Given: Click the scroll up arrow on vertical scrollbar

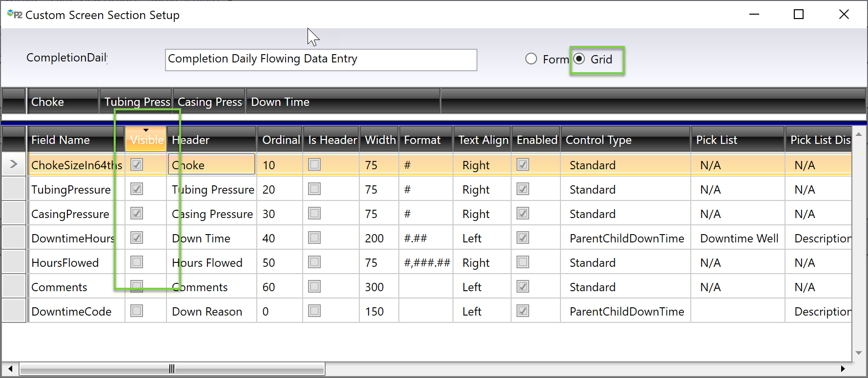Looking at the screenshot, I should tap(859, 134).
